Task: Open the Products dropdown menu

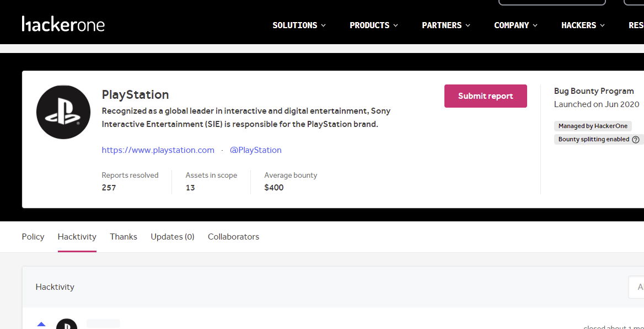Action: pyautogui.click(x=373, y=25)
